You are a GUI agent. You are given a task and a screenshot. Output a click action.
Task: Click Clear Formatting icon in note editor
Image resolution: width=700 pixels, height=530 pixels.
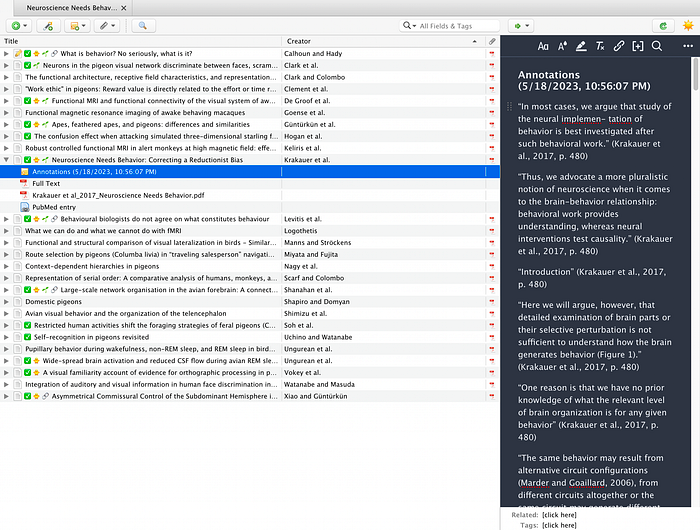[x=600, y=46]
